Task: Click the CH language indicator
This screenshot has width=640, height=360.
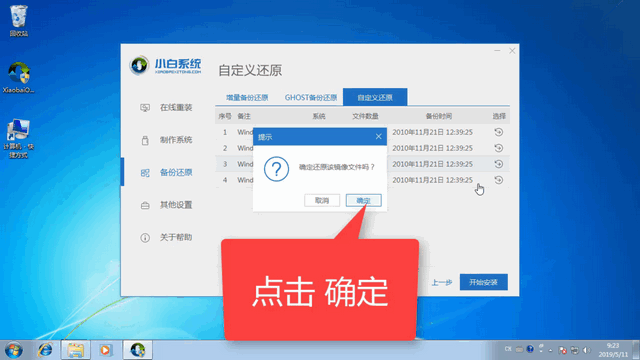Action: 508,349
